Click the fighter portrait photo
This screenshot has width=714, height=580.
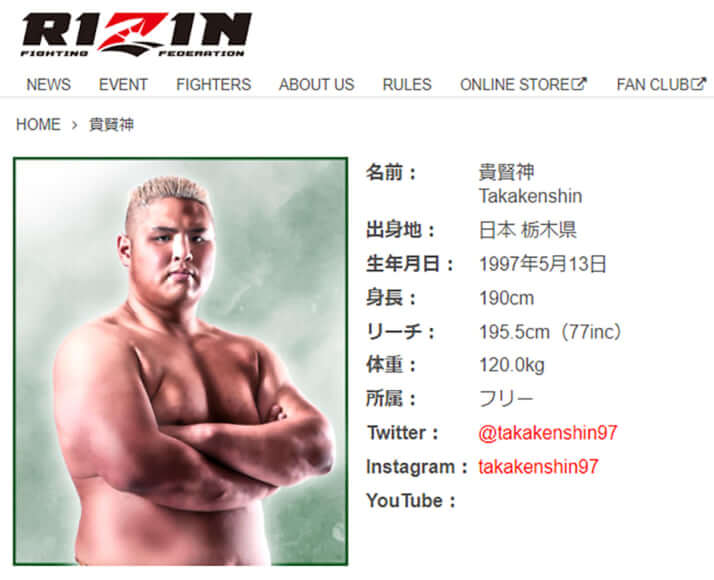pyautogui.click(x=180, y=361)
